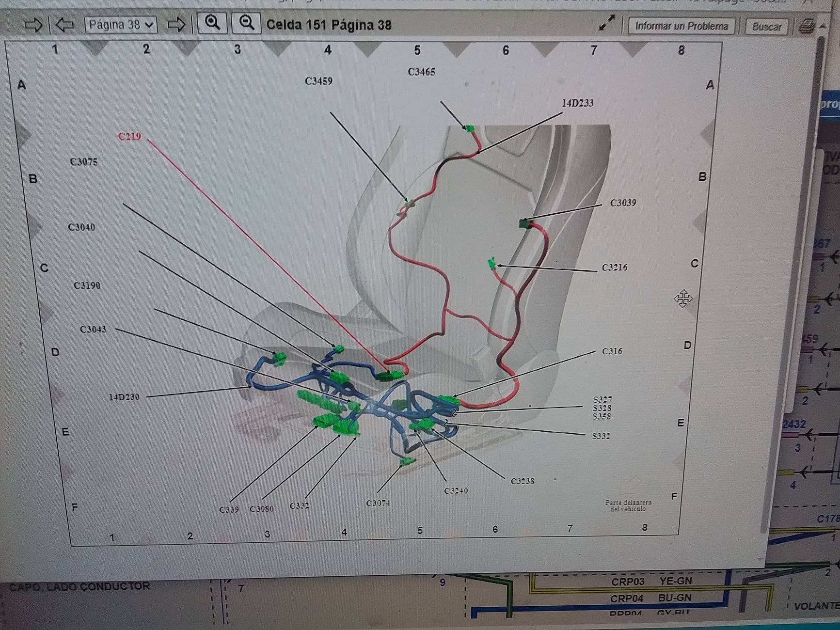Click the C3240 connector label
This screenshot has width=840, height=630.
tap(456, 491)
